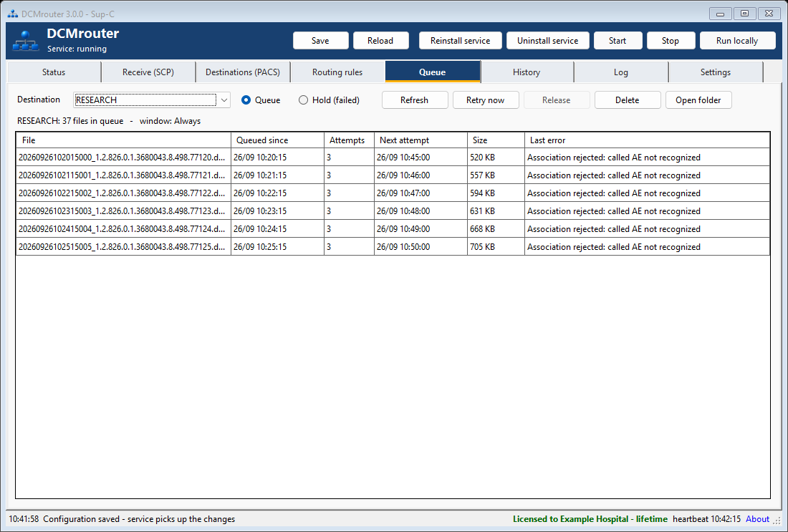Click Open folder

click(698, 100)
